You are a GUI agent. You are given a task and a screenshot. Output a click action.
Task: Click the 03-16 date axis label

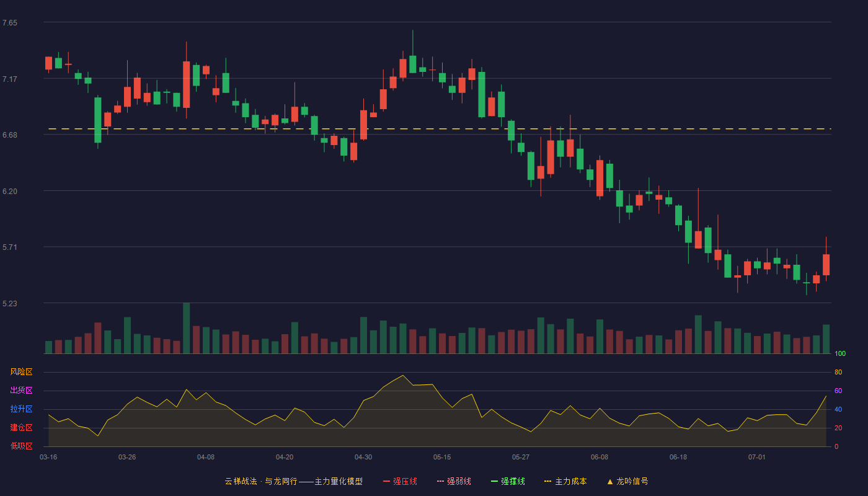click(x=48, y=457)
